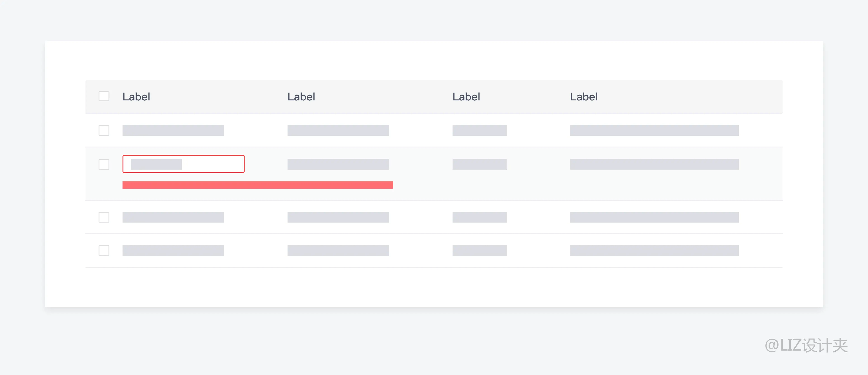Toggle the third data row checkbox
This screenshot has width=868, height=375.
104,217
